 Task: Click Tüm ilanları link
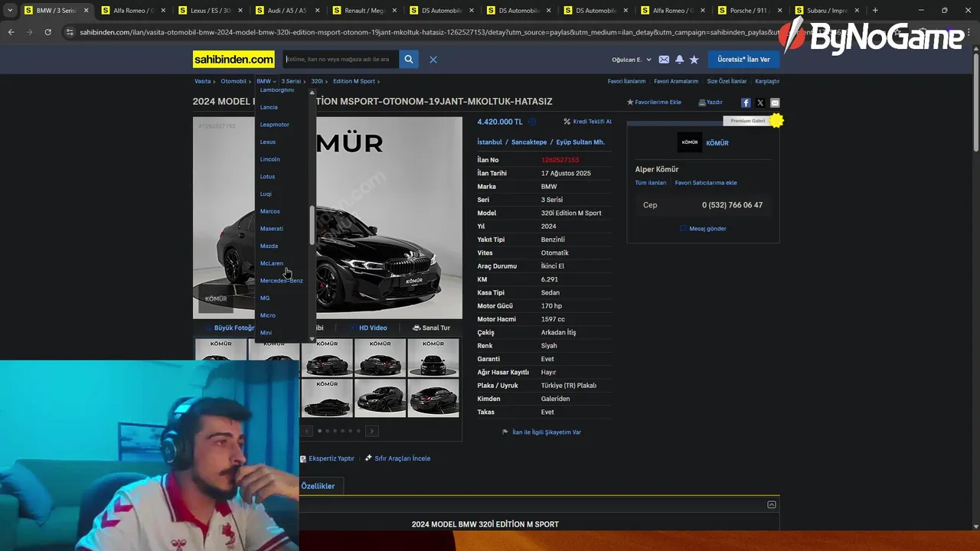[651, 183]
